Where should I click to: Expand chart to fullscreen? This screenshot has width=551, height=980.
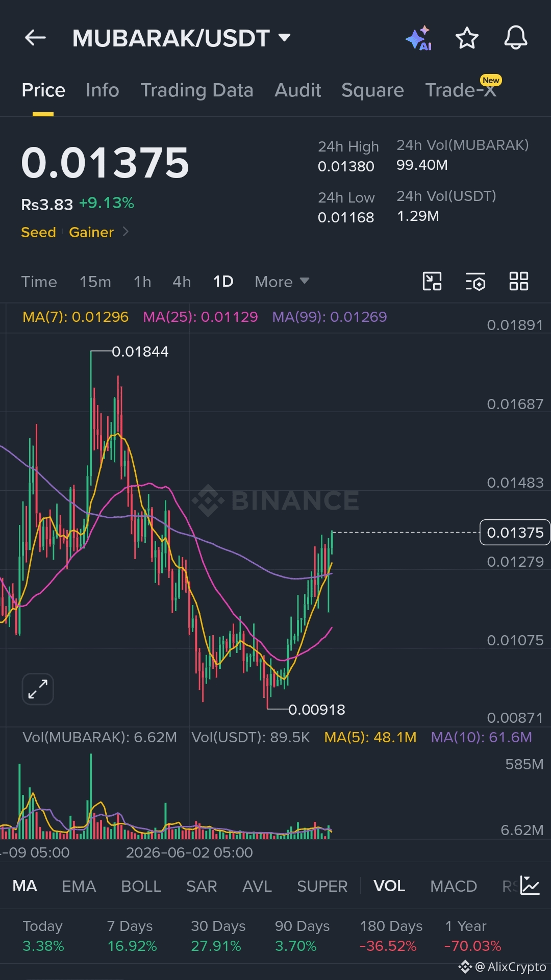pos(38,689)
